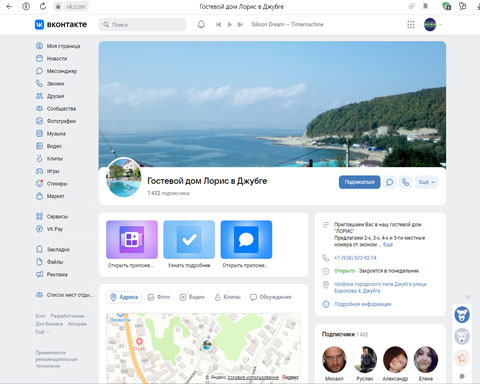Open Моя страница in sidebar
480x384 pixels.
click(58, 46)
